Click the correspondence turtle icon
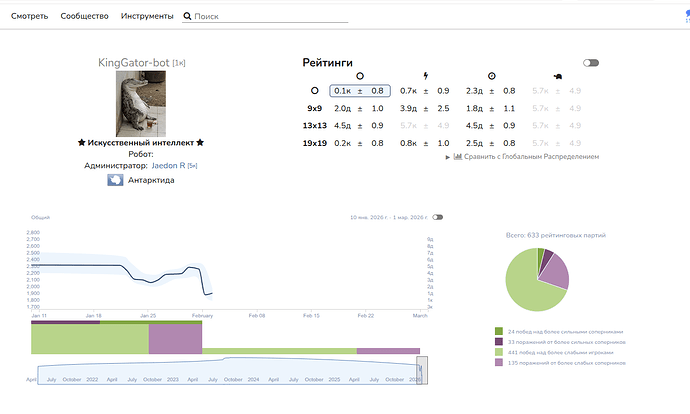 point(557,75)
